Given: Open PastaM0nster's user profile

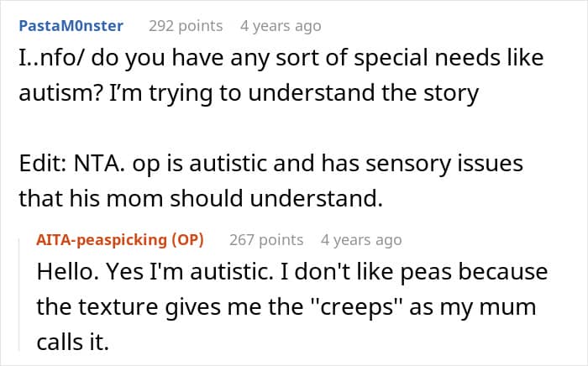Looking at the screenshot, I should click(71, 26).
